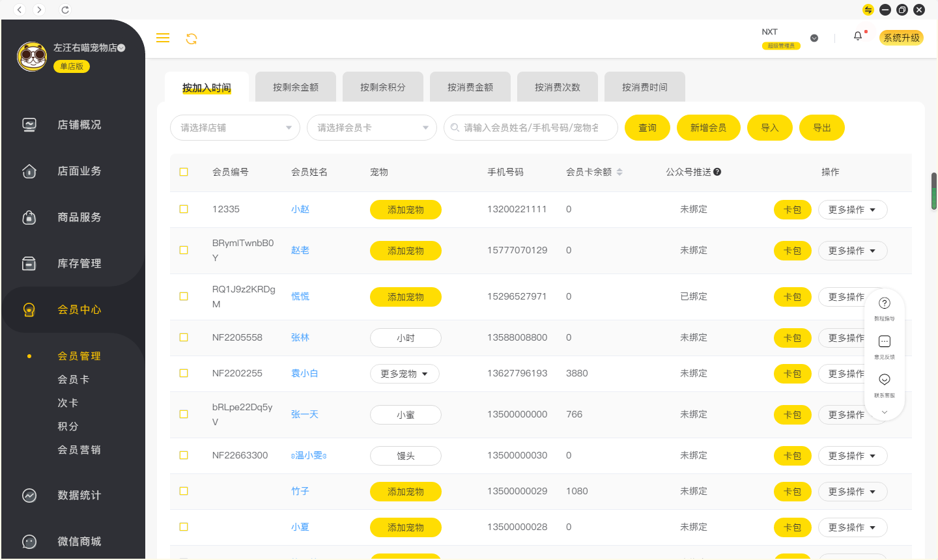
Task: Click the 新增会员 button
Action: click(709, 128)
